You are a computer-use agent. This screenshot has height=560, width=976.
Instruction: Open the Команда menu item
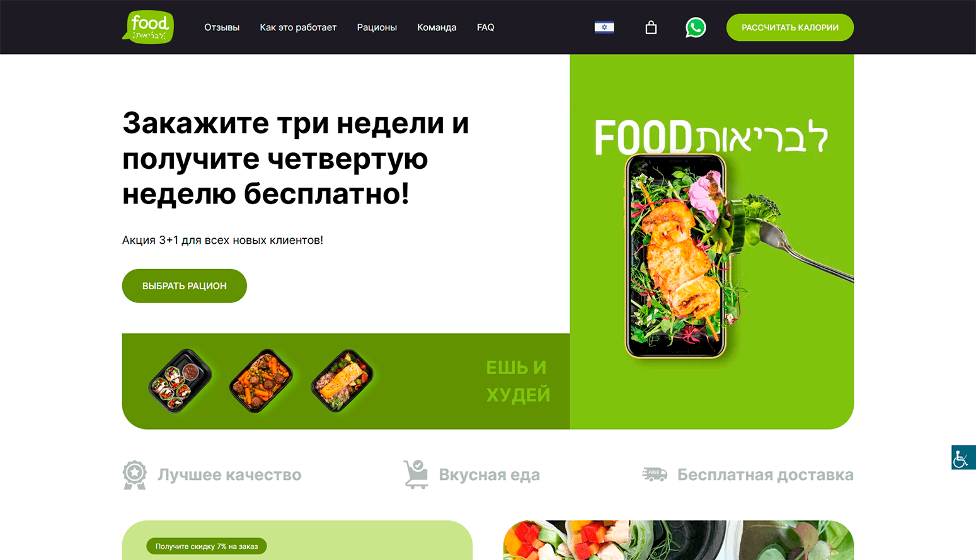pos(437,28)
